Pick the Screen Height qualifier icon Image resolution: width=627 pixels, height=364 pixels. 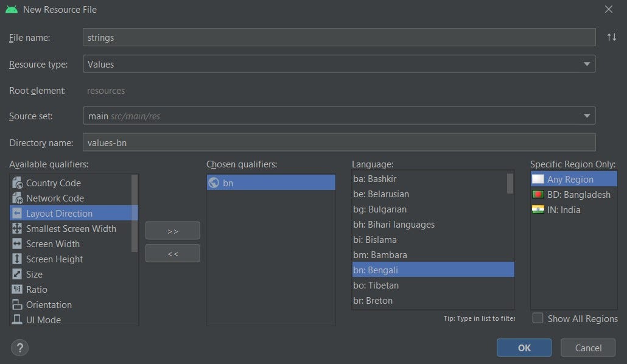(x=17, y=259)
